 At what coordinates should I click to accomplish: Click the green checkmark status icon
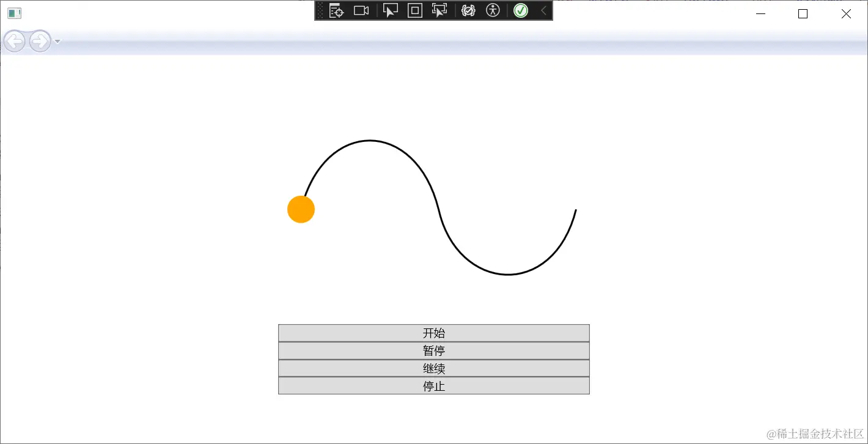click(x=521, y=10)
